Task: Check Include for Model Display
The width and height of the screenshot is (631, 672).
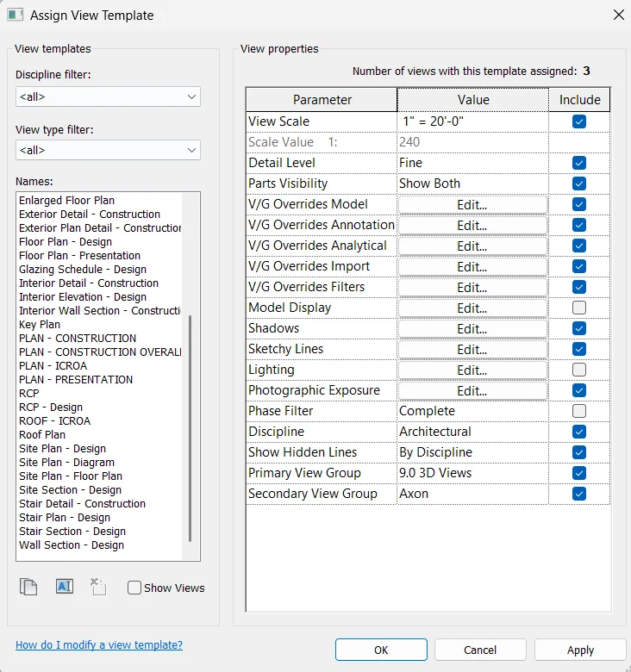Action: [x=579, y=308]
